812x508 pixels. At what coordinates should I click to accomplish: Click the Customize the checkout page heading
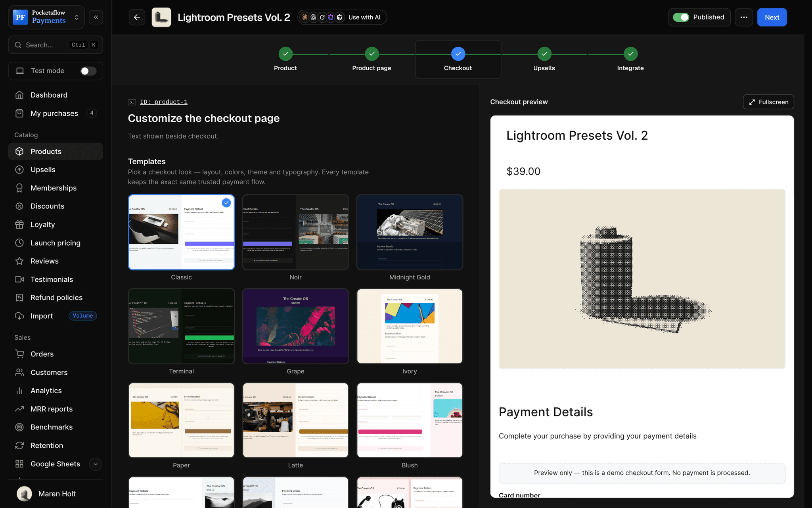coord(204,118)
